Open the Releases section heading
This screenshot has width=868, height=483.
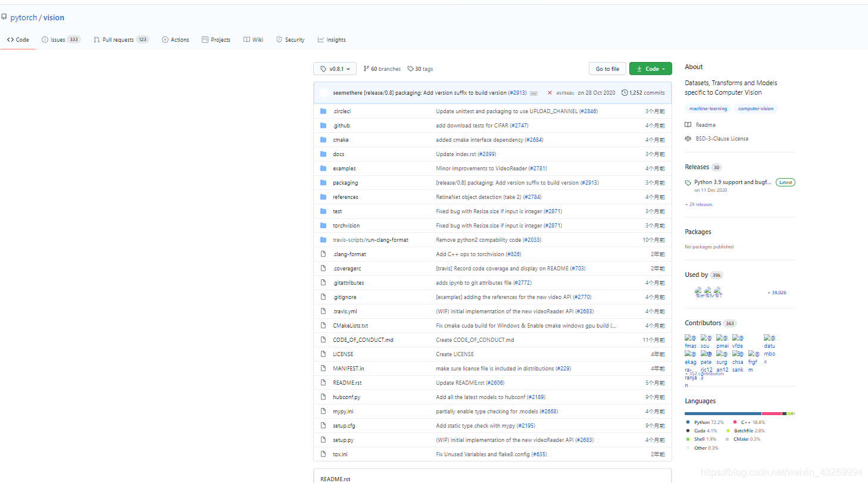(703, 167)
